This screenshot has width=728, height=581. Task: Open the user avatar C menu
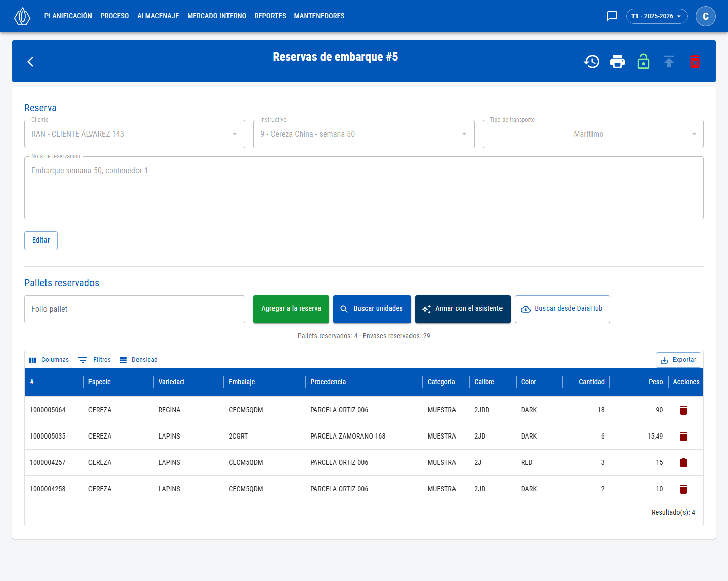706,16
